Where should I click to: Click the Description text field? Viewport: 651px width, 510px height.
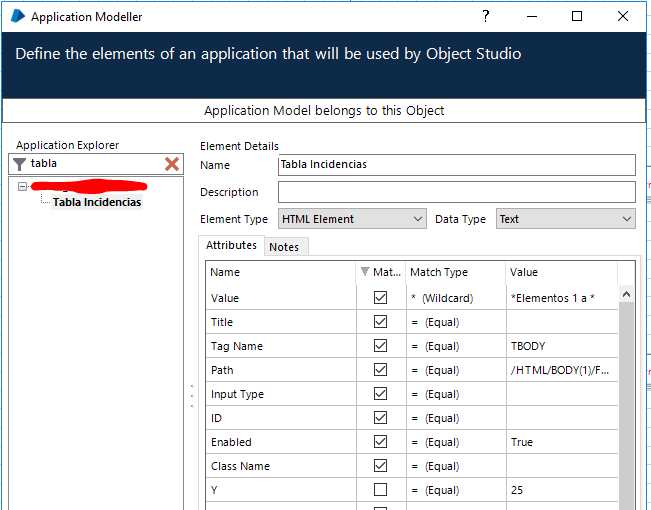456,192
